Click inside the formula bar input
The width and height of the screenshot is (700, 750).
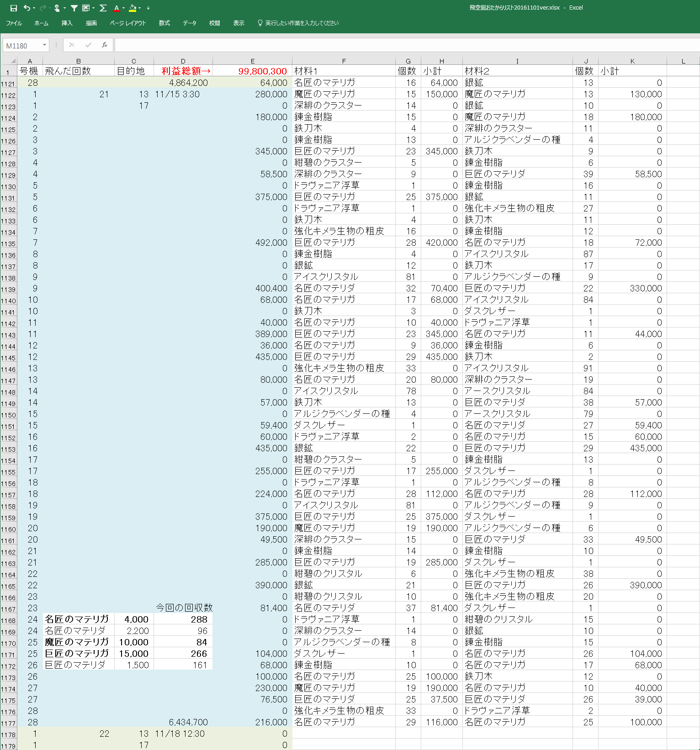tap(402, 45)
